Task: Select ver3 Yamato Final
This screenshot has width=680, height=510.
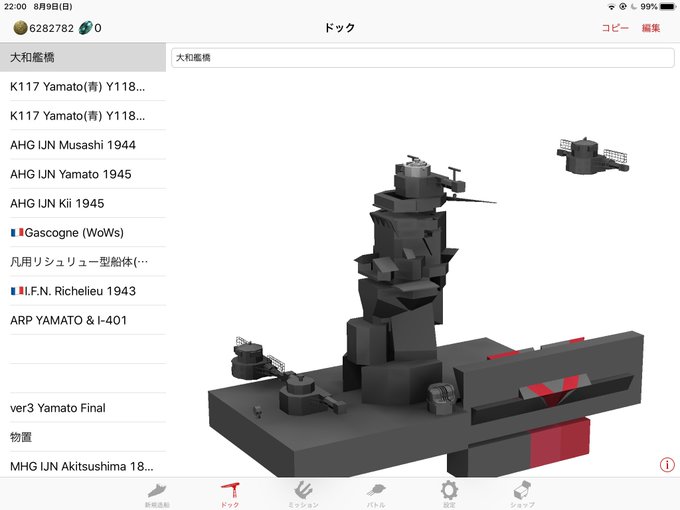Action: 83,408
